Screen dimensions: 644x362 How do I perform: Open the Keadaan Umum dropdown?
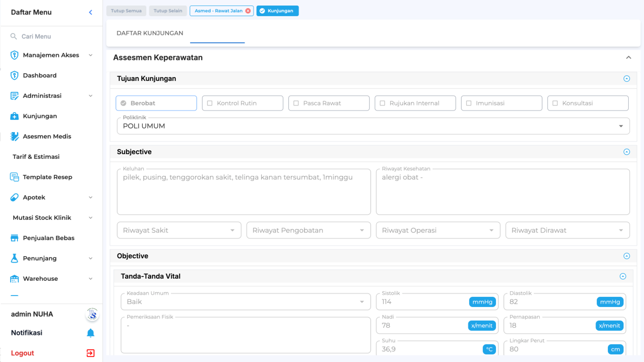tap(246, 302)
